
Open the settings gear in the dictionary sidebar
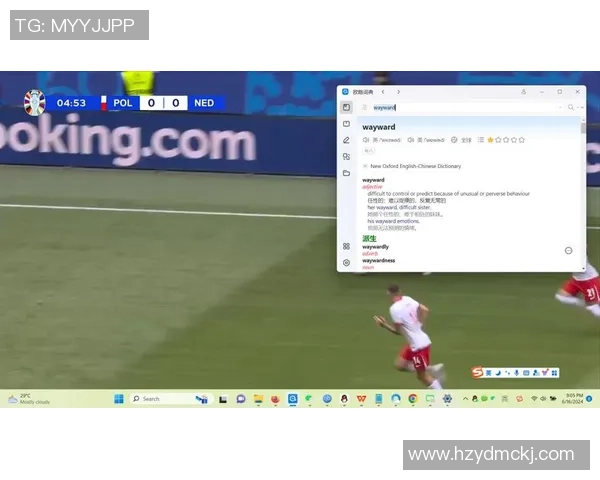pyautogui.click(x=346, y=263)
